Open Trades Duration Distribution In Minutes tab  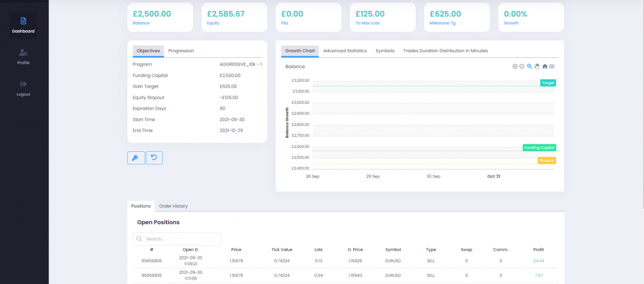[x=445, y=51]
